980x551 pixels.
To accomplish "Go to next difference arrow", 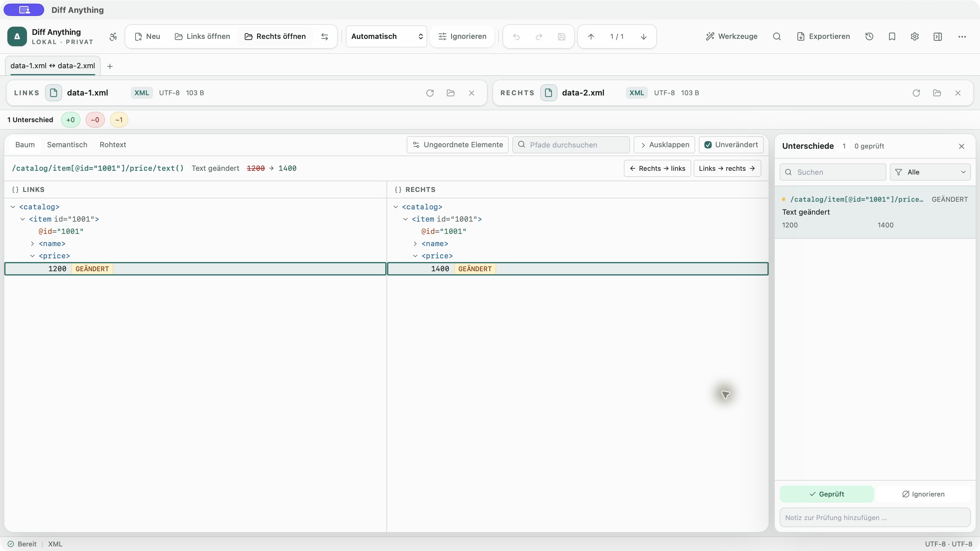I will (644, 36).
